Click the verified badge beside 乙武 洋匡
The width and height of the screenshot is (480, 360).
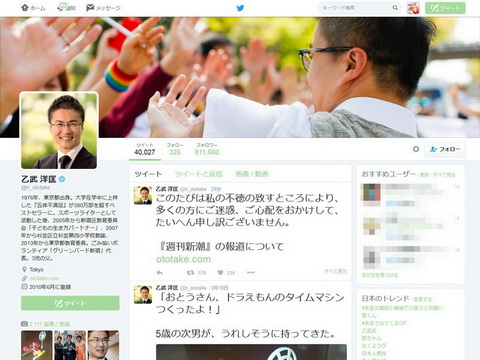click(x=62, y=179)
